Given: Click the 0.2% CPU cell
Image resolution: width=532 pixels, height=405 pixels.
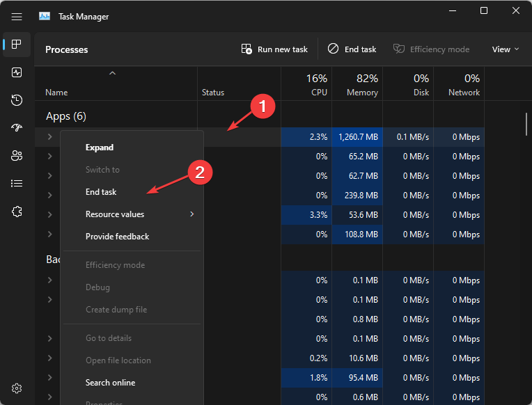Looking at the screenshot, I should pos(306,358).
